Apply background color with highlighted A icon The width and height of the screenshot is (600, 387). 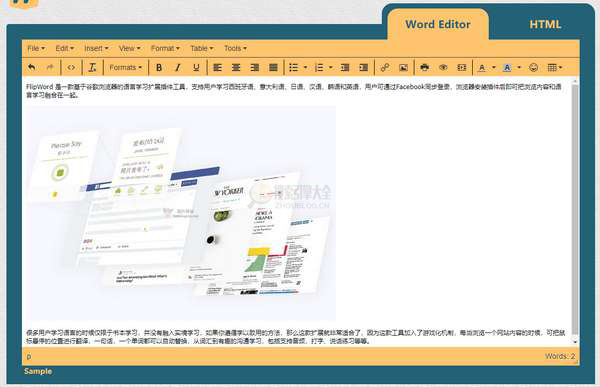[x=507, y=68]
